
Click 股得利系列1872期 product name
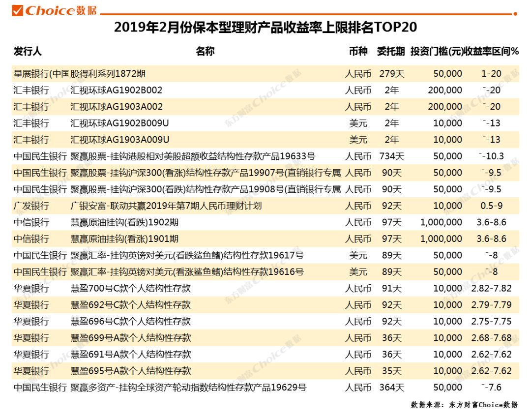coord(108,73)
